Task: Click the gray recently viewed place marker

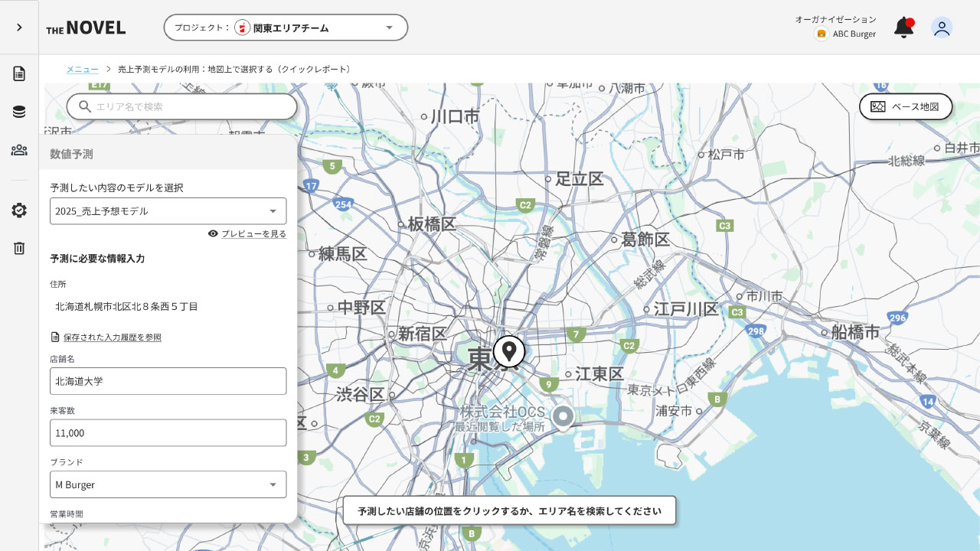Action: [x=563, y=416]
